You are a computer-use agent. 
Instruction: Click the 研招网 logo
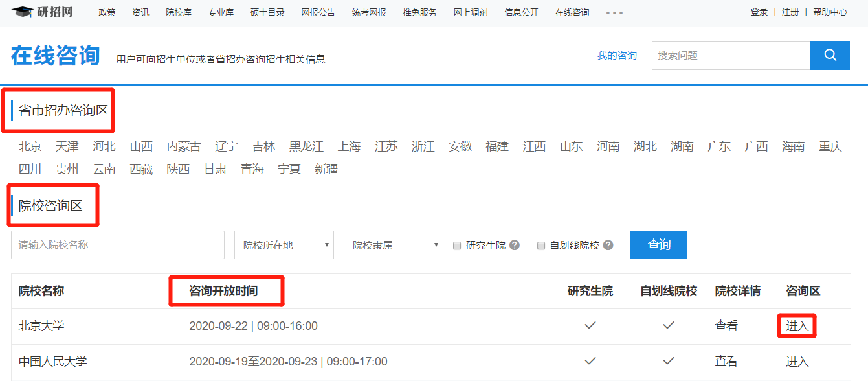pyautogui.click(x=42, y=12)
